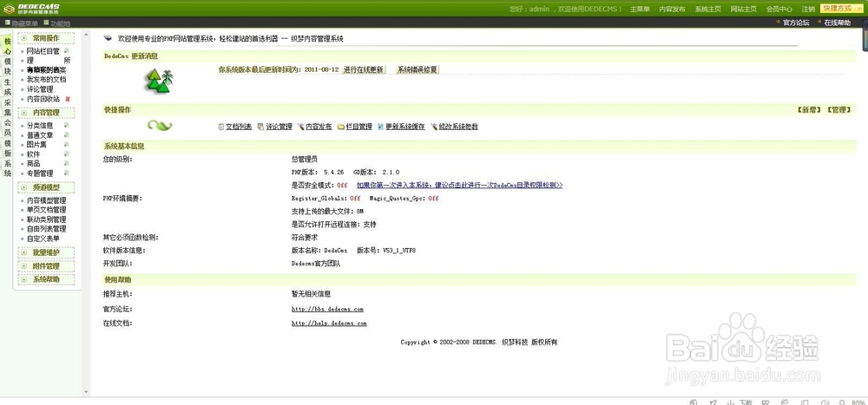
Task: Click the new-document icon beside 专题管理
Action: (67, 173)
